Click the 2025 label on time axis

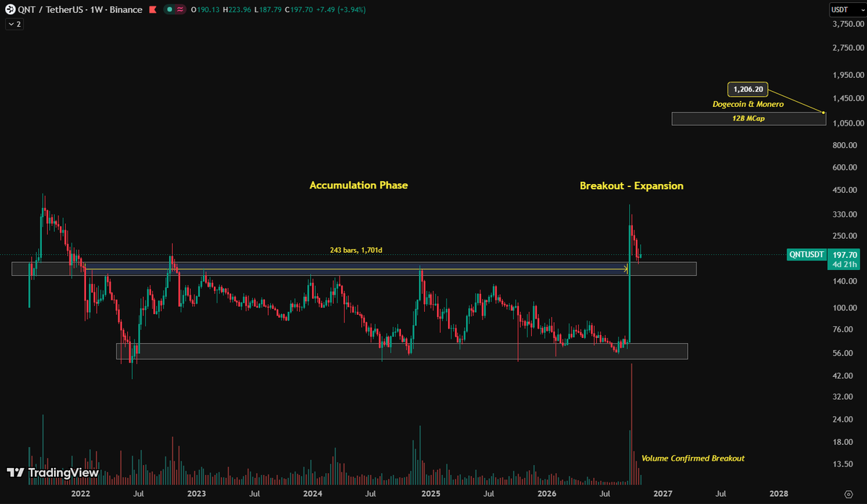431,494
